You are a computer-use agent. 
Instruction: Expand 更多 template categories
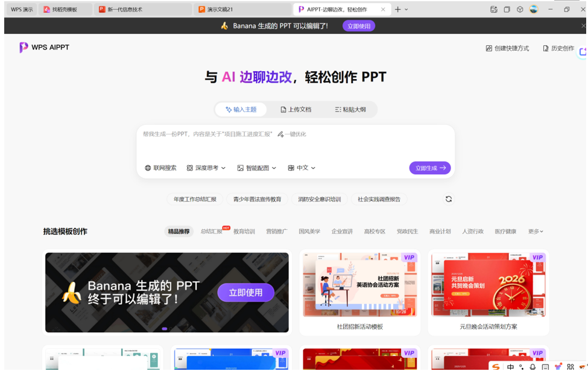click(536, 232)
